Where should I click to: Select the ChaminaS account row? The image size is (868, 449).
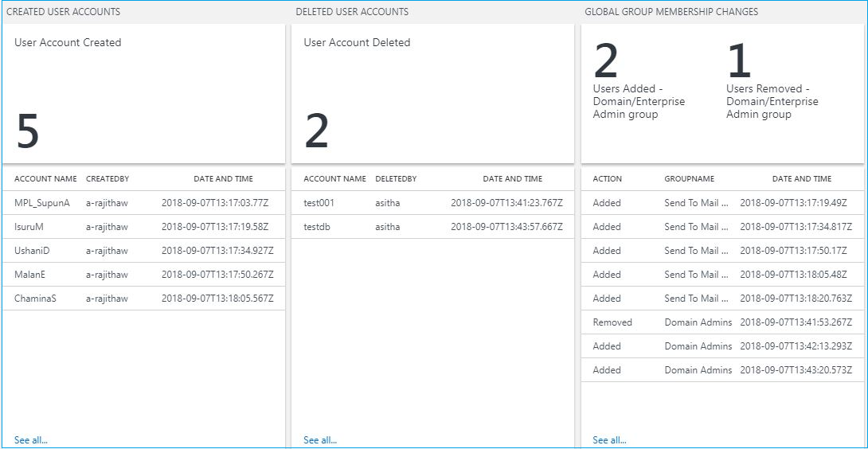144,299
